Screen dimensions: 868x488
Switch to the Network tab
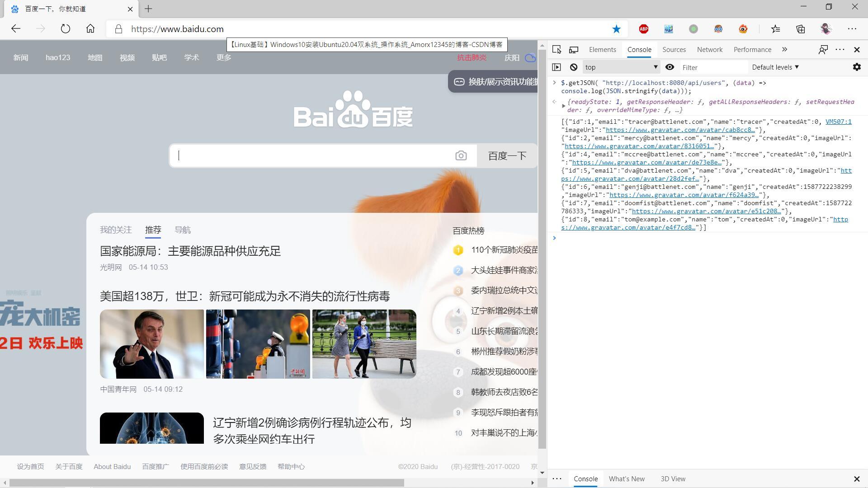pos(709,50)
